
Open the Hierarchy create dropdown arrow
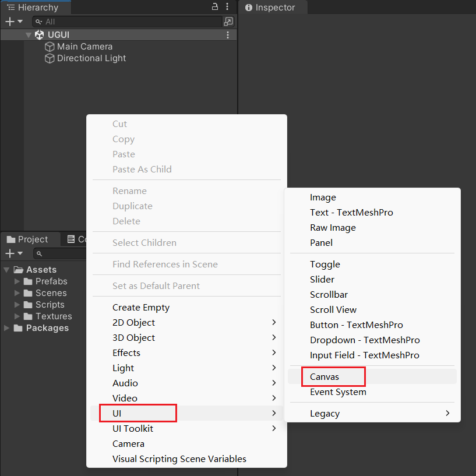20,22
